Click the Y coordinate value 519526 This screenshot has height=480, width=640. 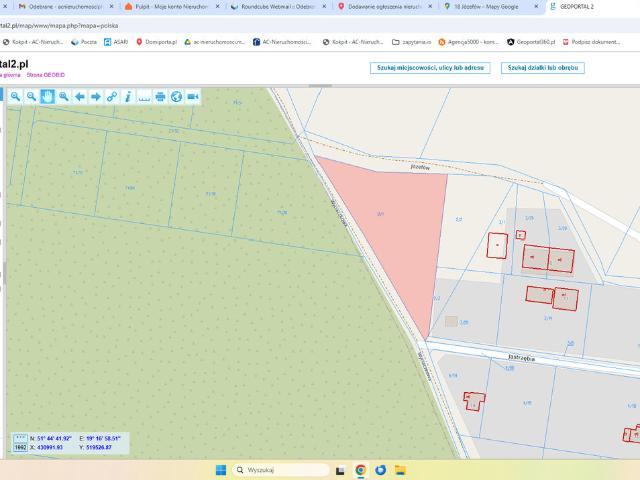click(x=99, y=447)
